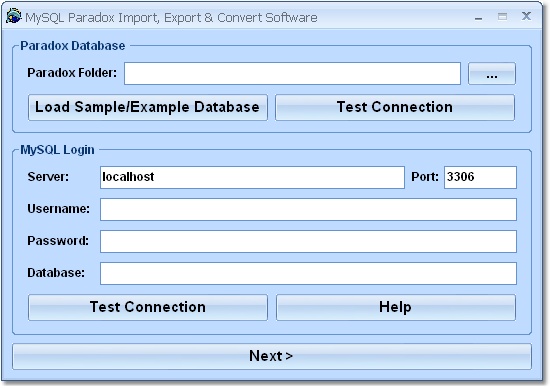
Task: Click the Server: label
Action: click(x=48, y=176)
